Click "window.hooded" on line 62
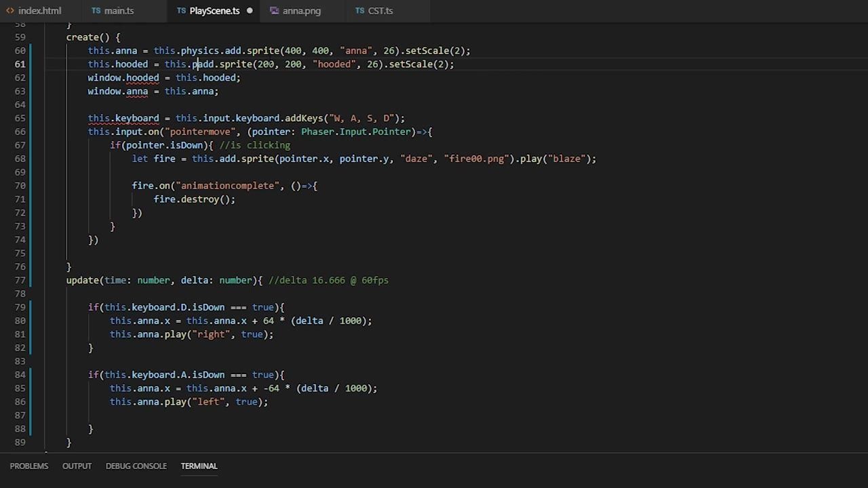 tap(123, 78)
